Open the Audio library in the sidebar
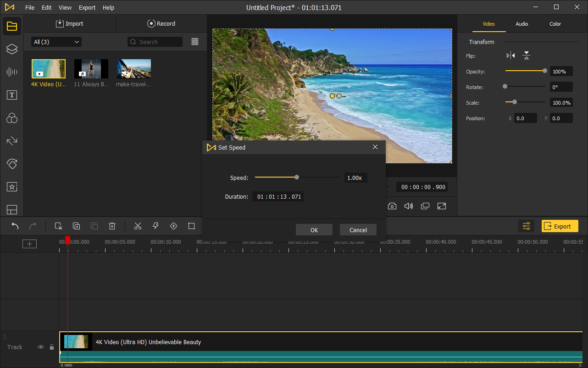The height and width of the screenshot is (368, 588). pos(11,72)
